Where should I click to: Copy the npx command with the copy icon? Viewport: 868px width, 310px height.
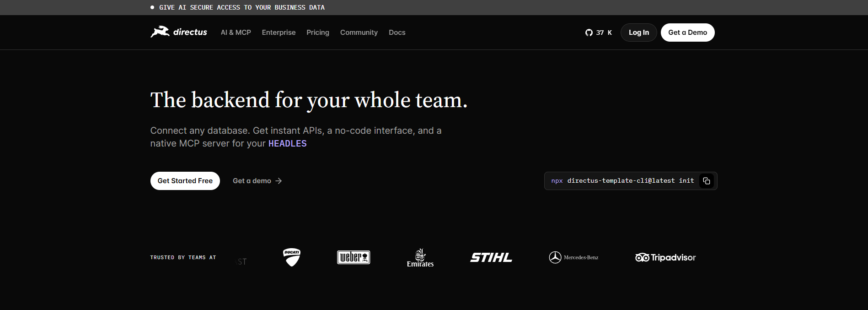tap(706, 181)
